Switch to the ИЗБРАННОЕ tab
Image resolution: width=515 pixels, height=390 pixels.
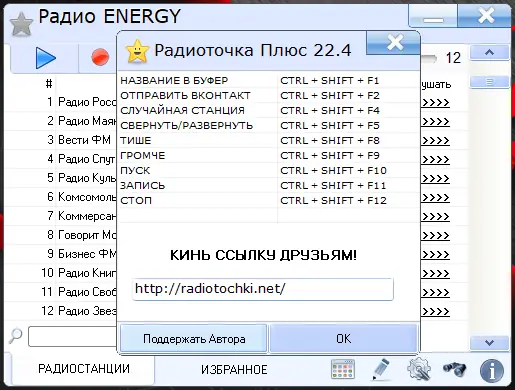point(234,370)
